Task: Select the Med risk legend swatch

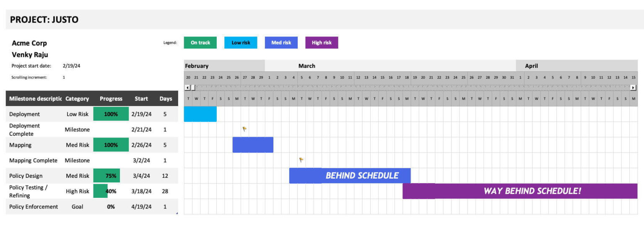Action: [281, 43]
